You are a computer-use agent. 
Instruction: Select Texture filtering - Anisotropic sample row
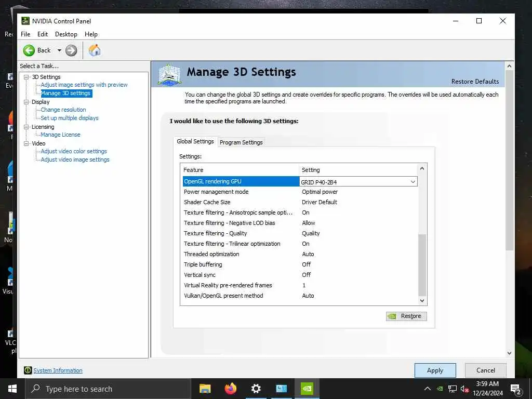300,212
